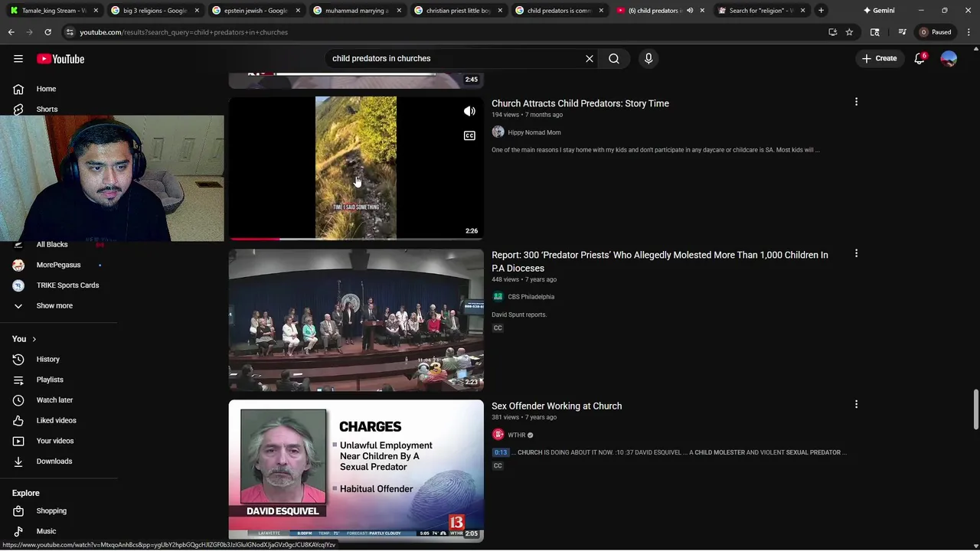
Task: Open the WTHR channel avatar
Action: pyautogui.click(x=498, y=435)
